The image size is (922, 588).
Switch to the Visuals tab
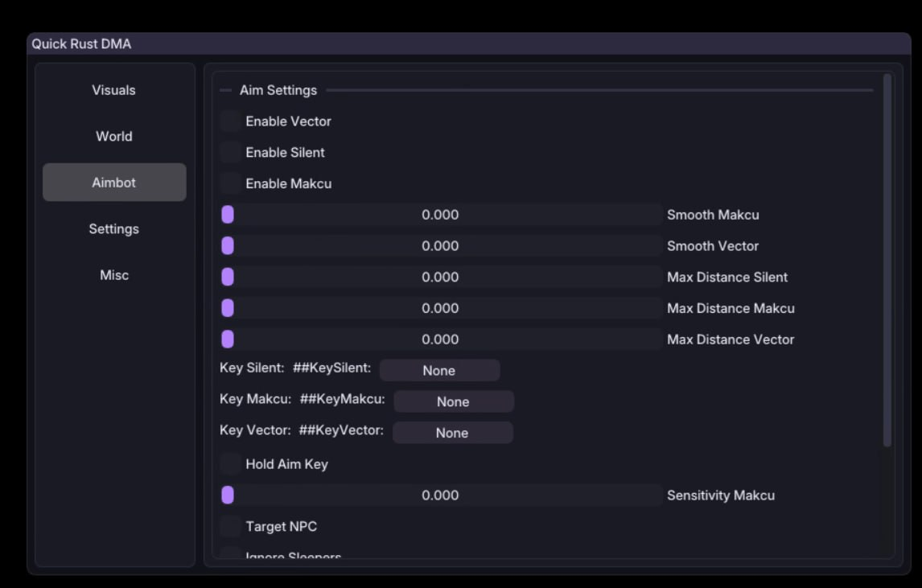pyautogui.click(x=113, y=89)
